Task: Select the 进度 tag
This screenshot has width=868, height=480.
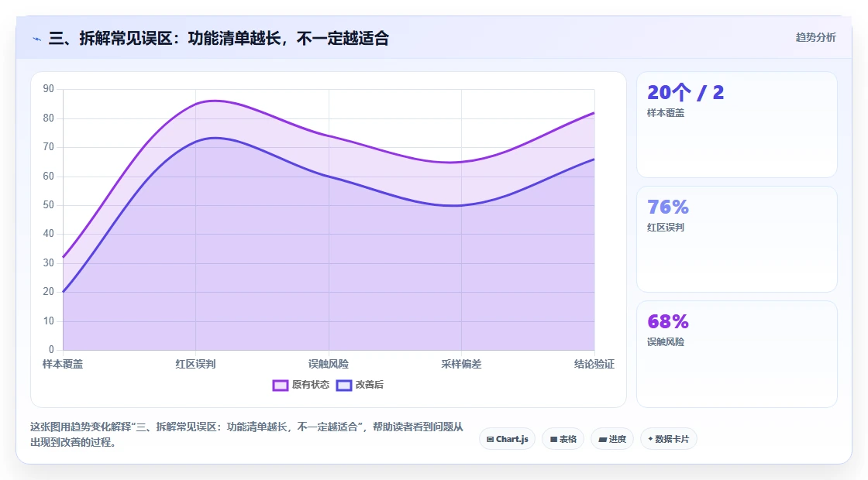Action: click(x=612, y=439)
